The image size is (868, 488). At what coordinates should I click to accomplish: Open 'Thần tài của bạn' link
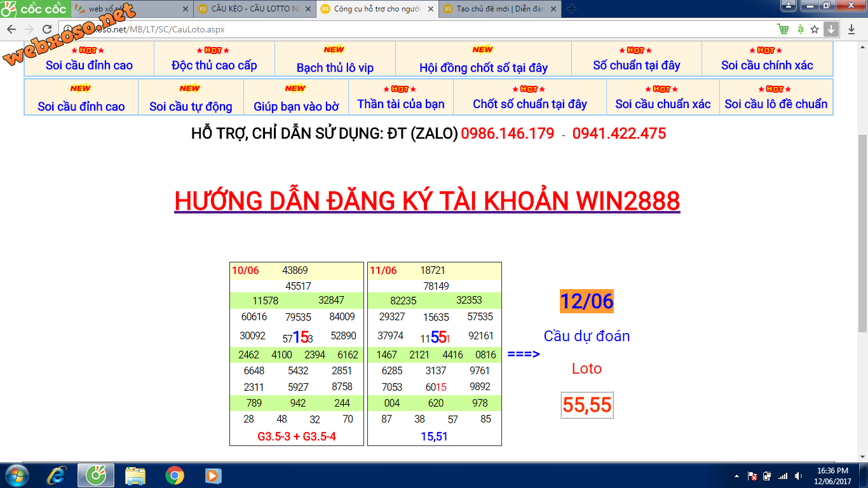point(401,104)
